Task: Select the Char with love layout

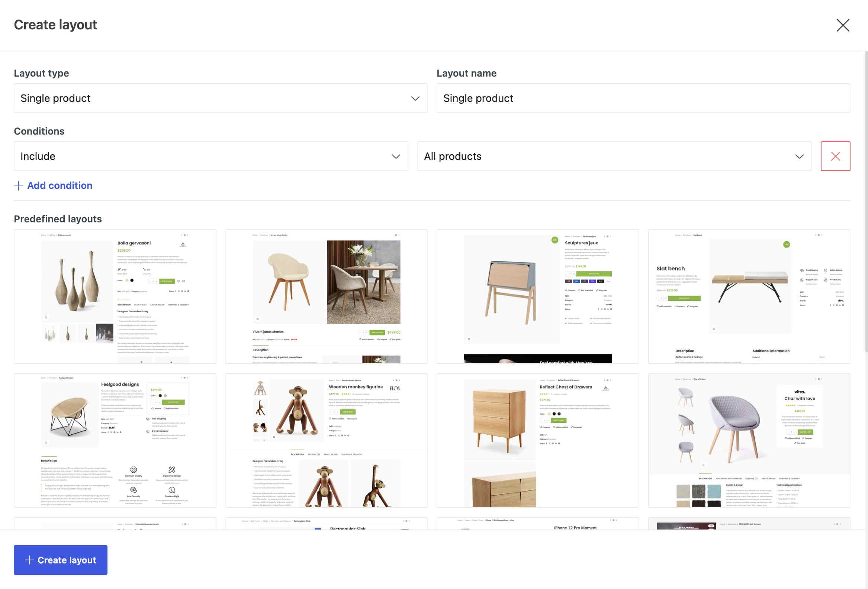Action: coord(749,440)
